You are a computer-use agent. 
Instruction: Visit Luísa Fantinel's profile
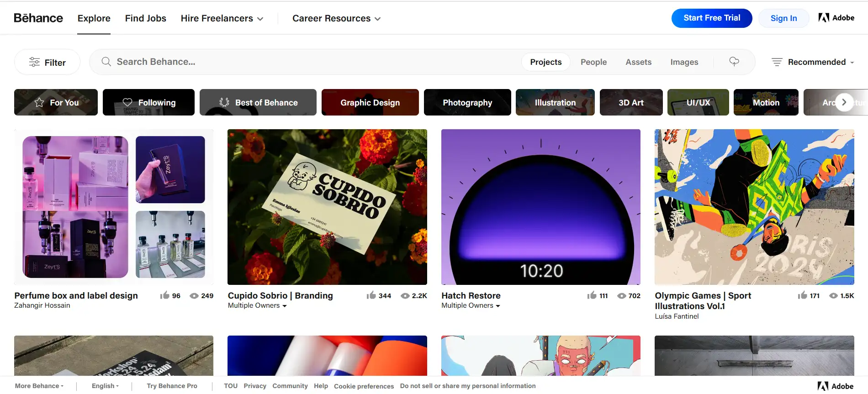click(x=677, y=316)
